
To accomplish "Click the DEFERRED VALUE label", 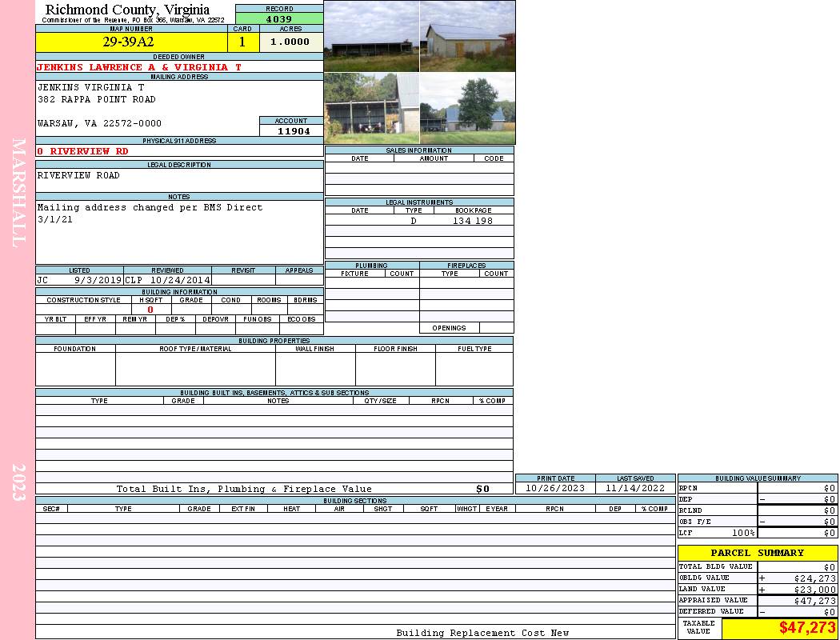I will [711, 611].
